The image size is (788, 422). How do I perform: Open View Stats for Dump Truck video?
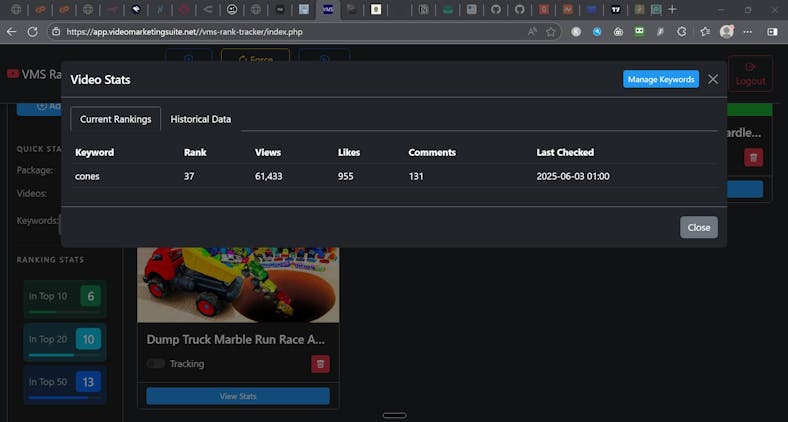[238, 396]
